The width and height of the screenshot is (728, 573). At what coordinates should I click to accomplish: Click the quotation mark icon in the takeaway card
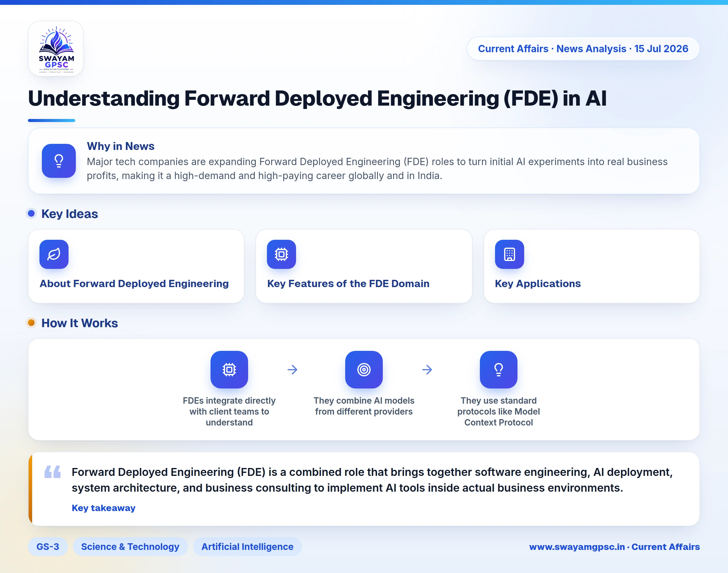53,472
